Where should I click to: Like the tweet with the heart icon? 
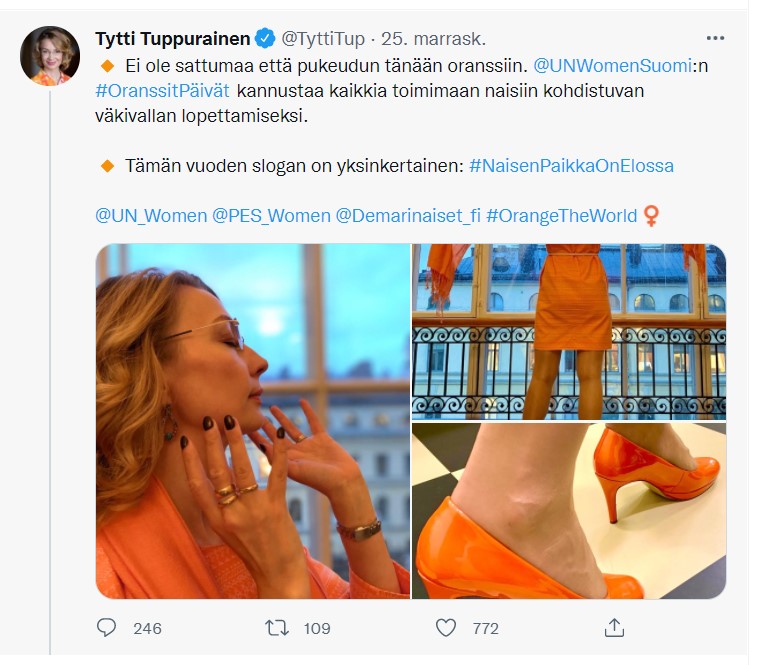[x=446, y=628]
